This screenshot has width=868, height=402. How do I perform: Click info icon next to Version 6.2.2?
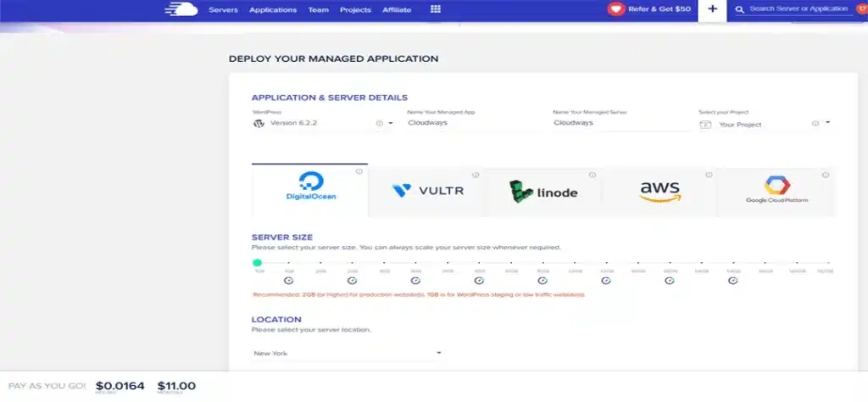point(379,124)
